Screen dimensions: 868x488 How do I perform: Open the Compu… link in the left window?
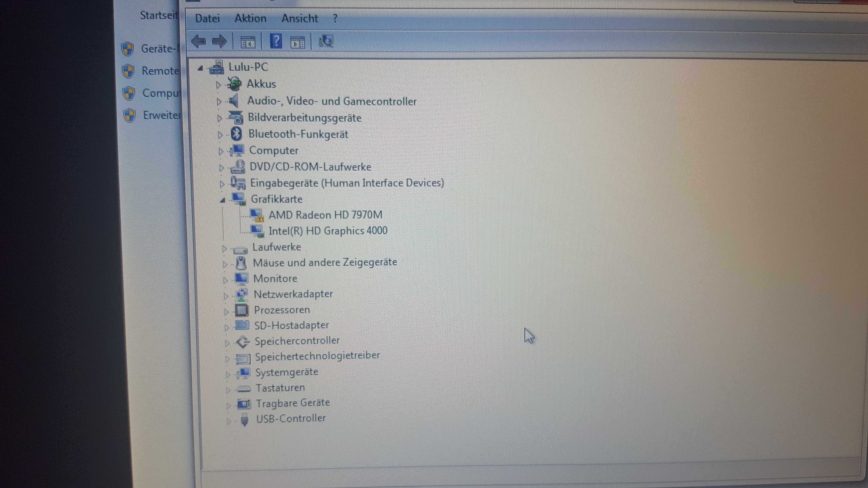click(162, 93)
